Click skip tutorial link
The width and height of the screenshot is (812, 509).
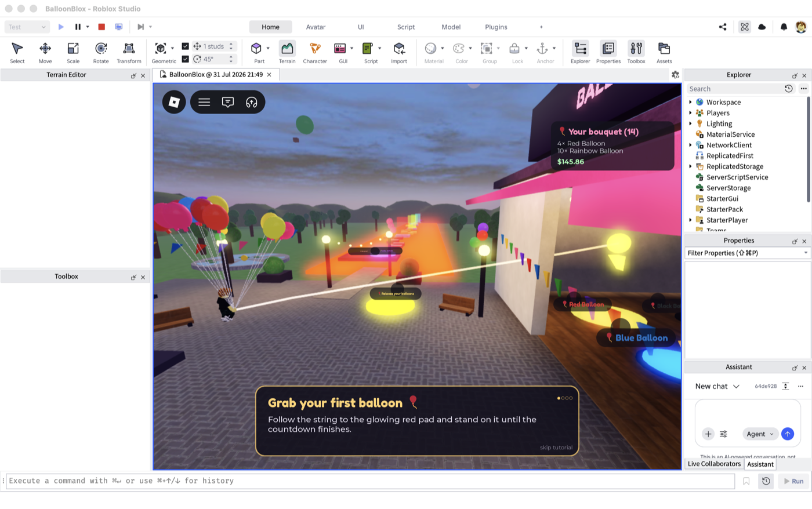click(556, 448)
